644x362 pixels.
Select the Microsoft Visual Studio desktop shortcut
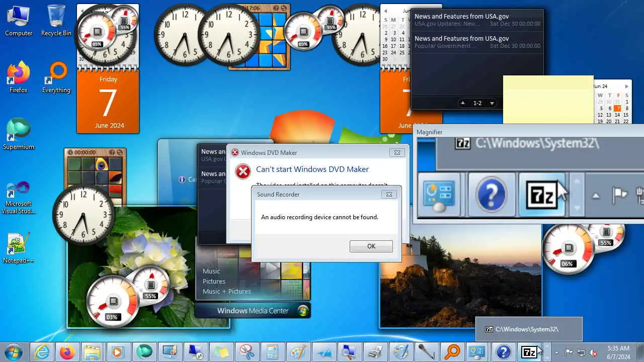point(19,198)
